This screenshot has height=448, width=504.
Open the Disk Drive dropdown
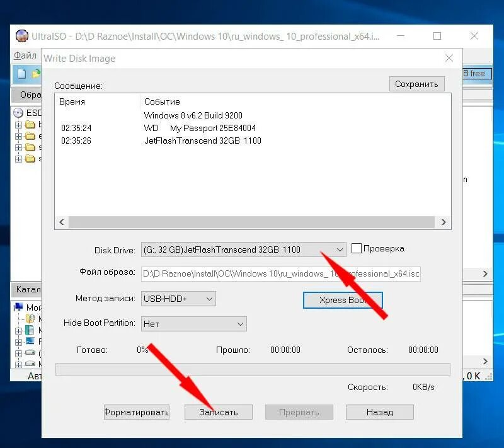pos(243,250)
